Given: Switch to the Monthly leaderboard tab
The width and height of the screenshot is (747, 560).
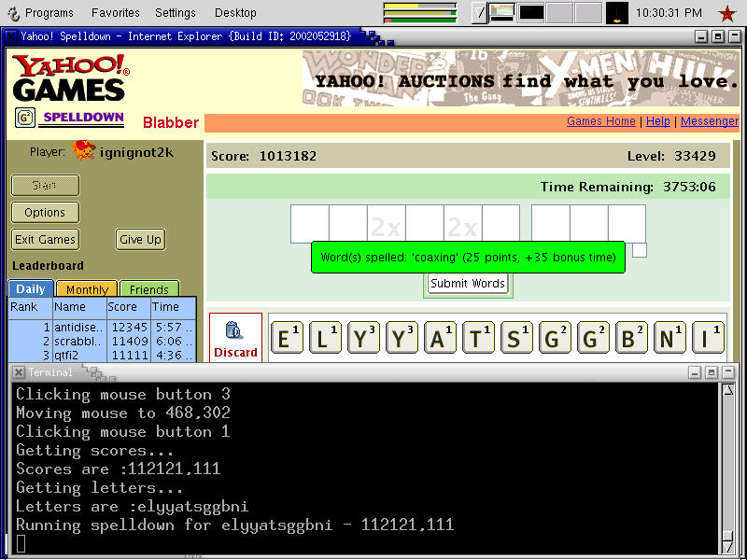Looking at the screenshot, I should pyautogui.click(x=87, y=288).
